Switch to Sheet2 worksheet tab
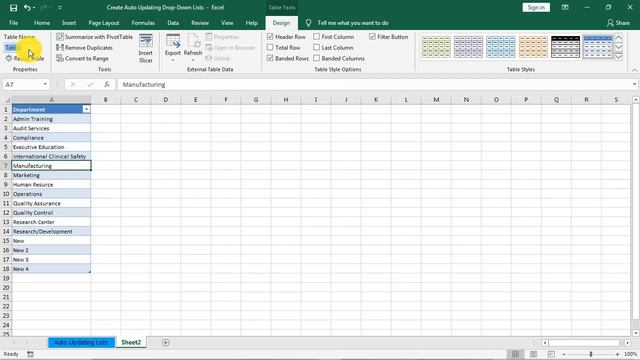This screenshot has height=360, width=640. pos(131,342)
